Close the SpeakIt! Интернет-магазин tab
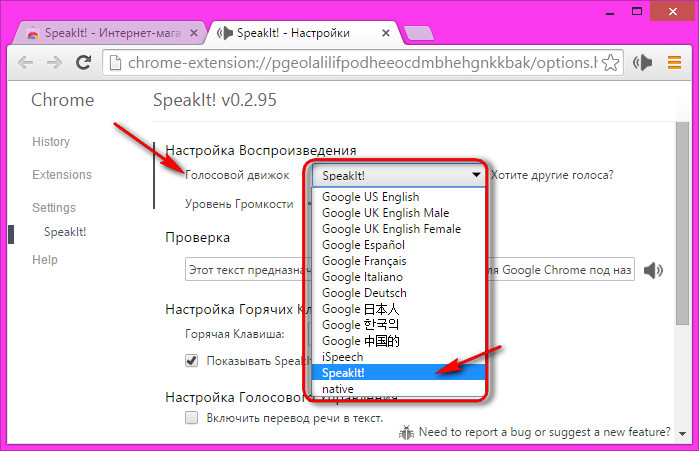This screenshot has width=699, height=451. point(194,33)
